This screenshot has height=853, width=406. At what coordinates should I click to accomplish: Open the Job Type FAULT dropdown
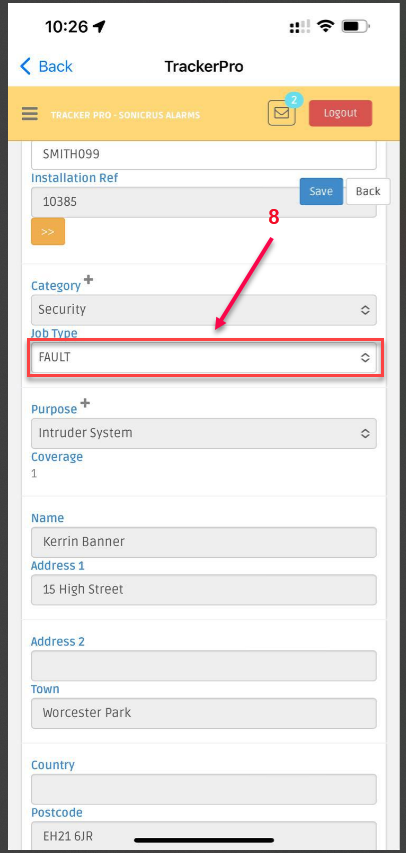click(204, 357)
